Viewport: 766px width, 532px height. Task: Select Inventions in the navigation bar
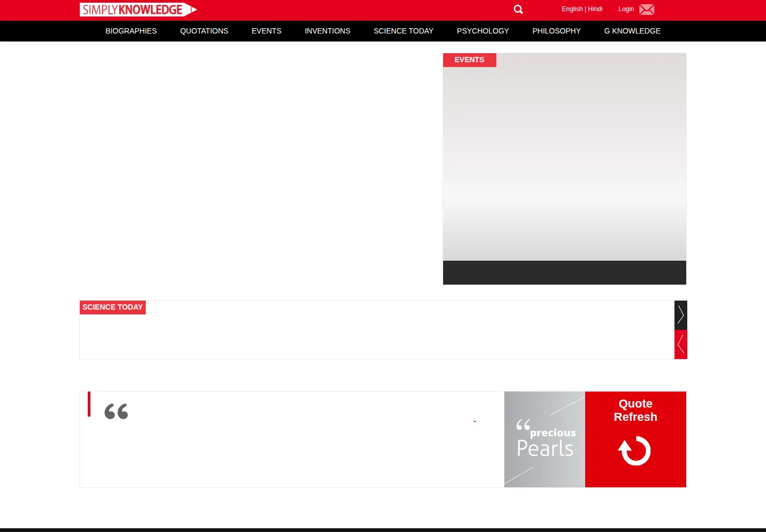pyautogui.click(x=328, y=31)
